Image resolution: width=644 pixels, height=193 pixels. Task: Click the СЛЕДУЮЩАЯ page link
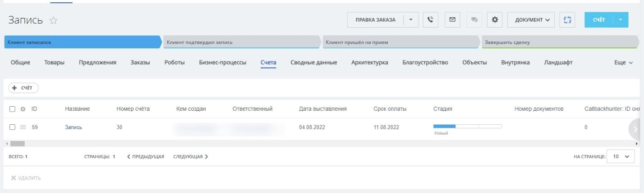click(190, 157)
